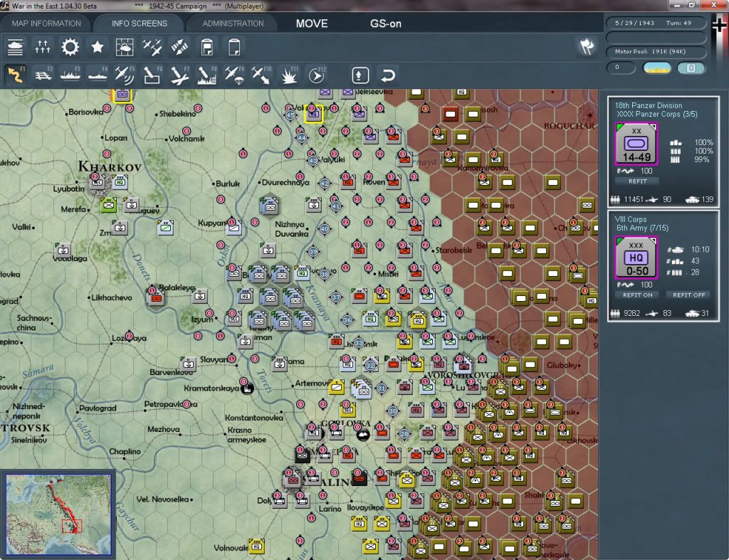Select the F4 Amphibious Transport mode
The height and width of the screenshot is (560, 729).
[98, 75]
